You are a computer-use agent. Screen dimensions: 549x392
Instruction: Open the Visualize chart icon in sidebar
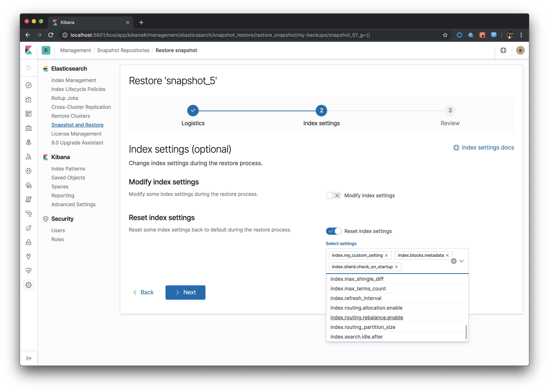[x=29, y=100]
